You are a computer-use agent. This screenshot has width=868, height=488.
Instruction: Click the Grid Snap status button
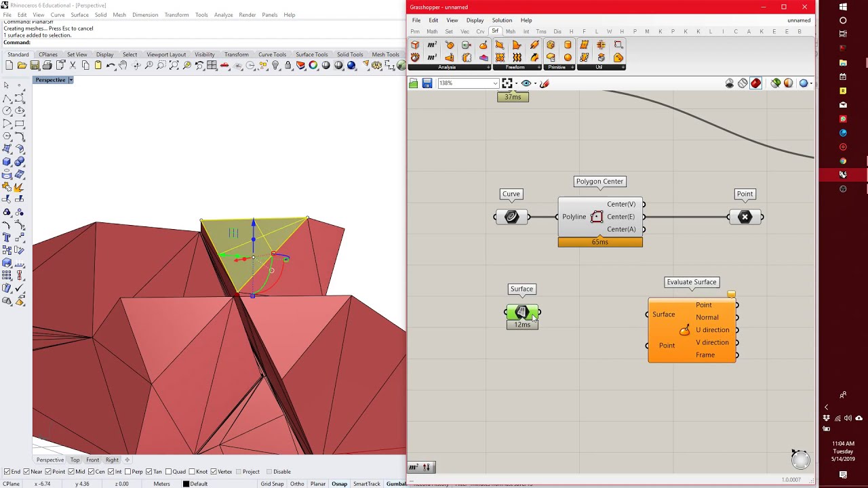point(272,484)
